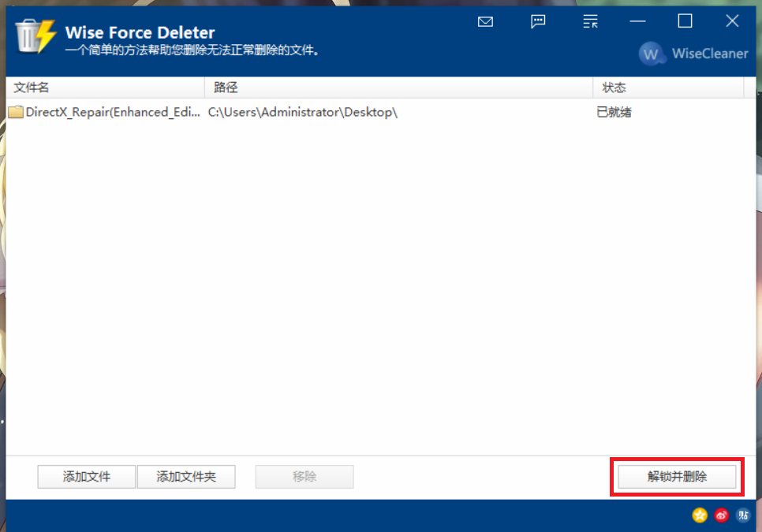The width and height of the screenshot is (762, 532).
Task: Click the yellow star icon in footer
Action: 700,515
